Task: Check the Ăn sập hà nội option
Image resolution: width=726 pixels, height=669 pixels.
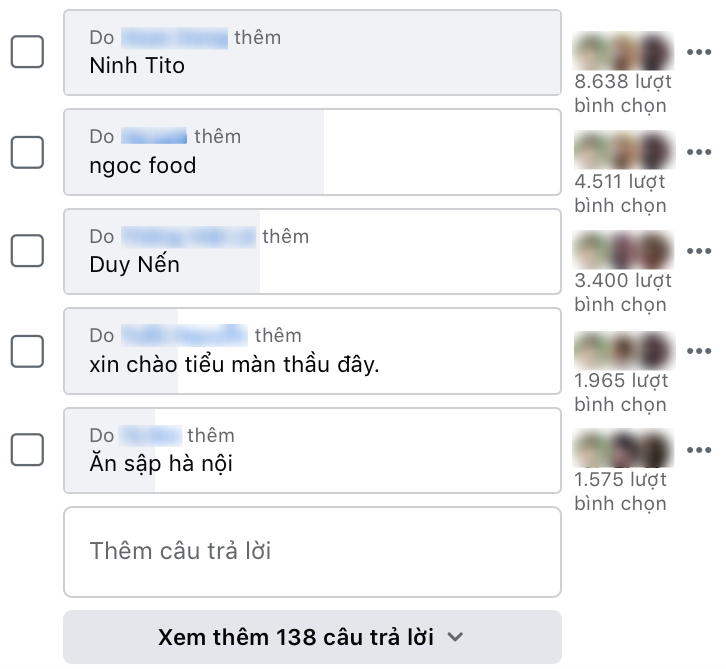Action: point(27,450)
